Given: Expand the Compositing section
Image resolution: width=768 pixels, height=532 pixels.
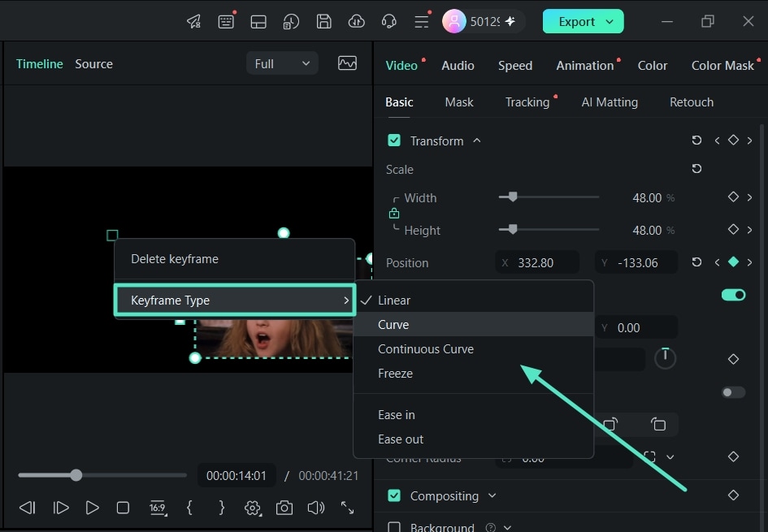Looking at the screenshot, I should coord(492,495).
